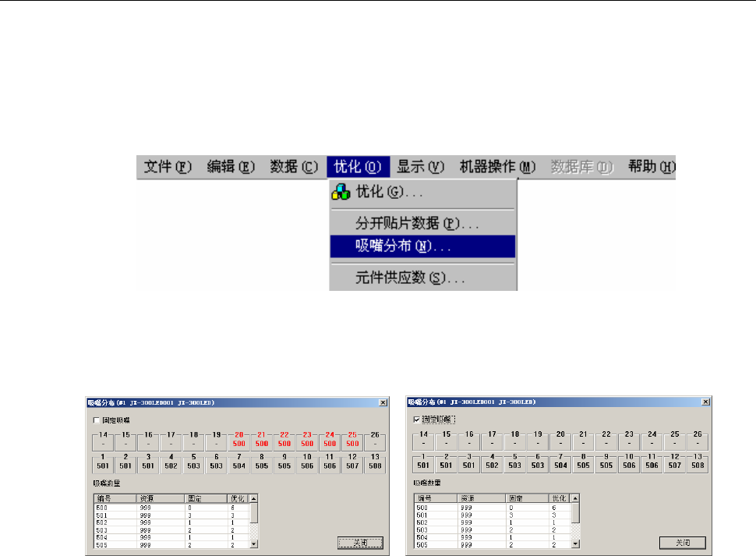The image size is (756, 556).
Task: Click 关闭 button in the right dialog
Action: 682,543
